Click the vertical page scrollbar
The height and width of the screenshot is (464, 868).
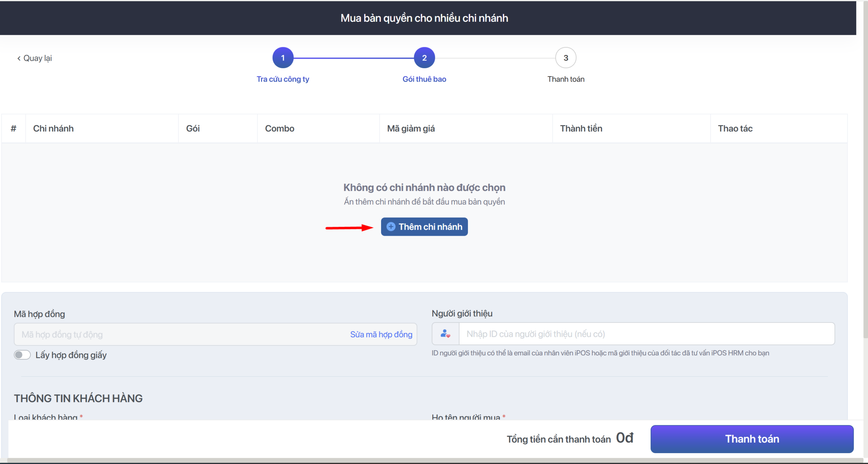coord(865,170)
